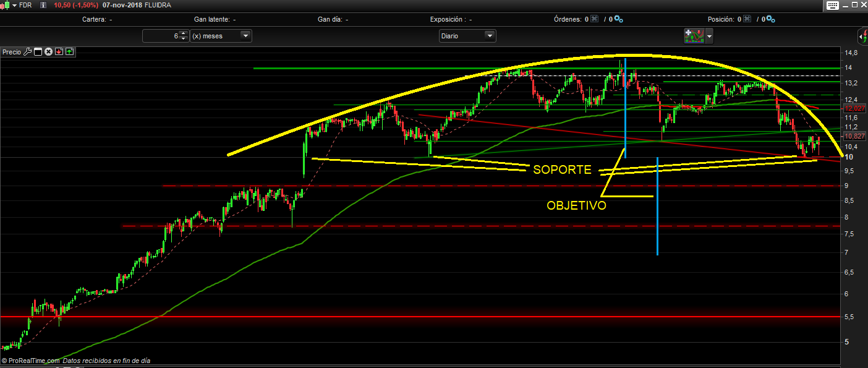Open the on-screen keyboard icon
Viewport: 868px width, 368px height.
[832, 5]
